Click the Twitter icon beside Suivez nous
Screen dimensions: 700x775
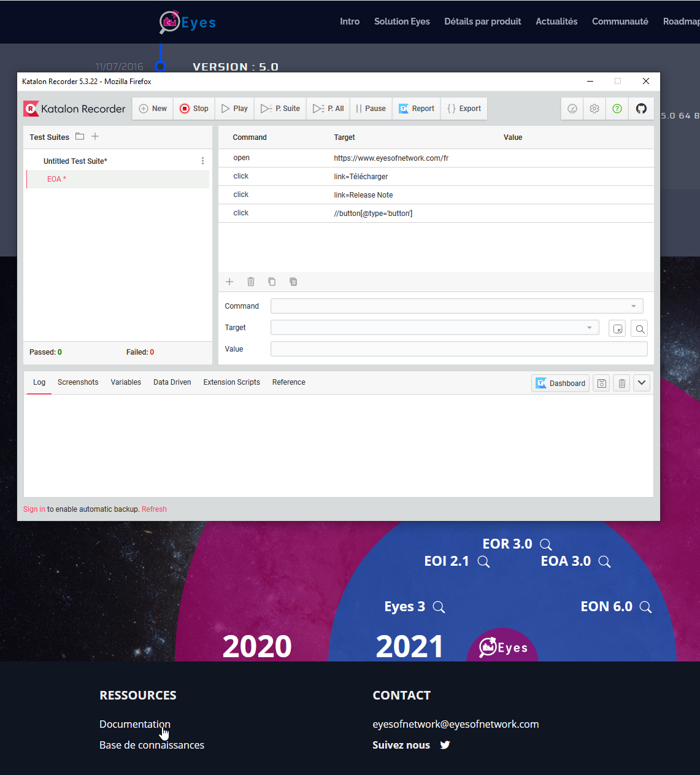click(x=445, y=745)
